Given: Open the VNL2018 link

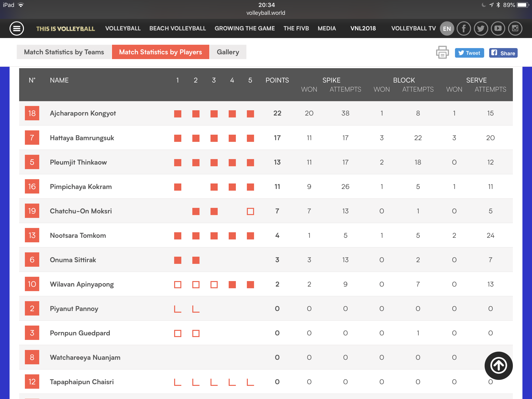Looking at the screenshot, I should 363,28.
